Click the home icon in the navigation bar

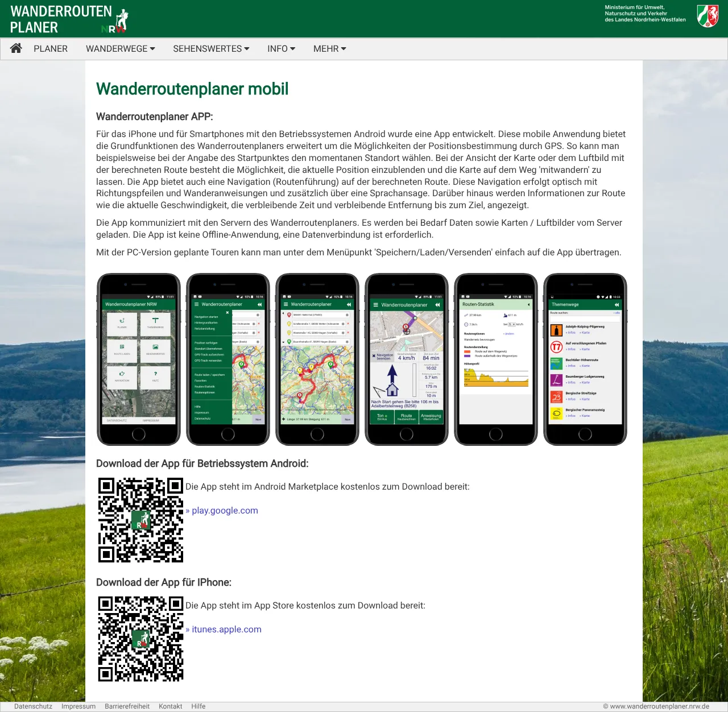[x=15, y=49]
